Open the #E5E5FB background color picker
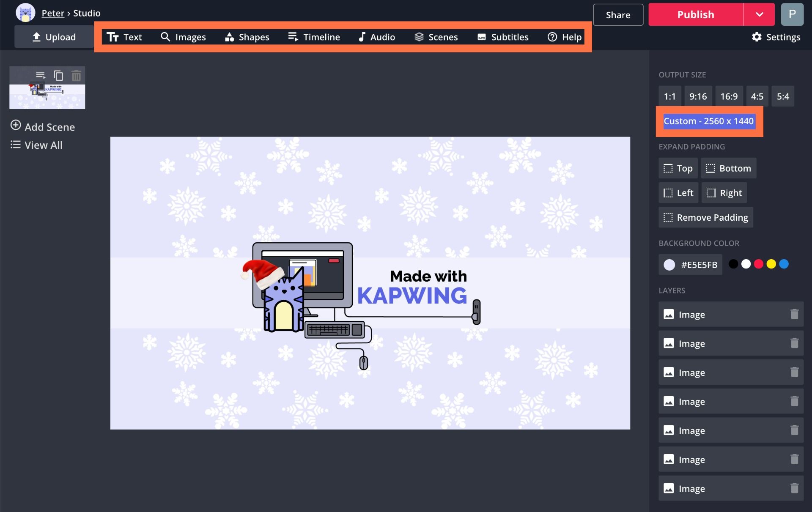Viewport: 812px width, 512px height. pos(690,265)
